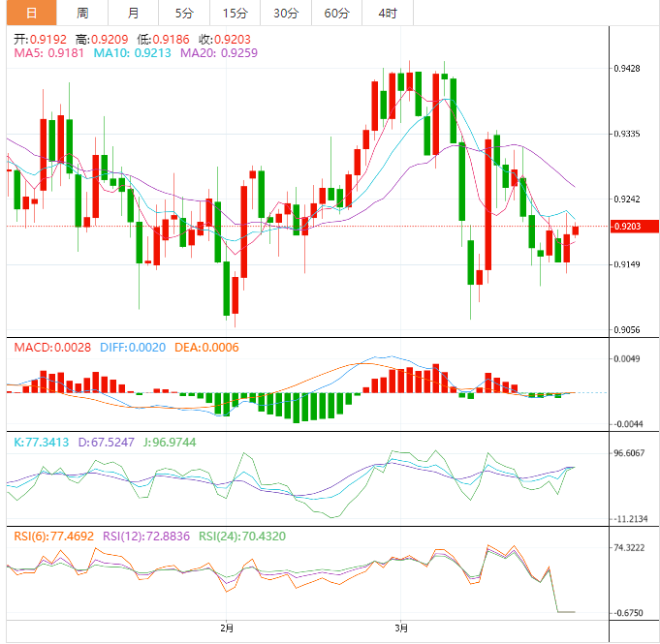Click the MA5: 0.9181 label

click(x=48, y=53)
